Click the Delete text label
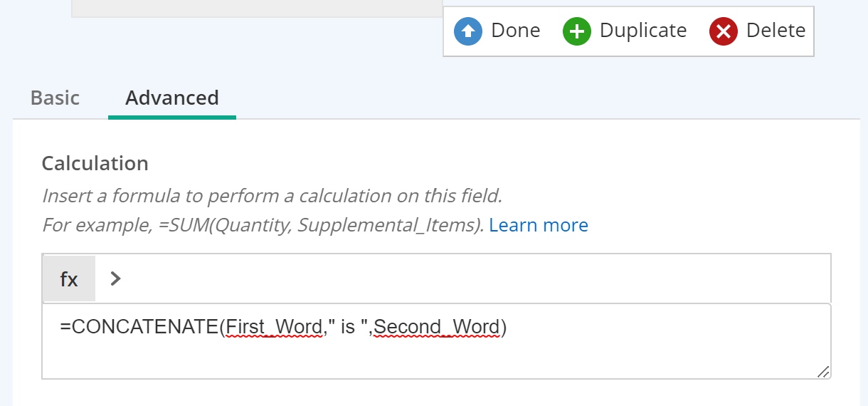 pyautogui.click(x=776, y=31)
